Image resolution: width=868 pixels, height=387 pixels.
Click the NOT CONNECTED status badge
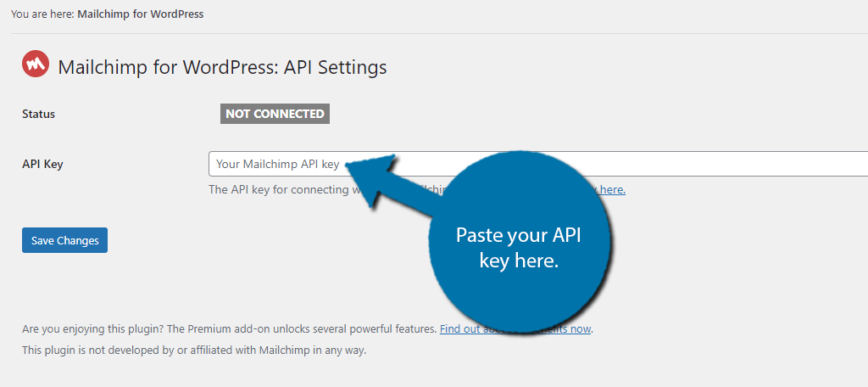(275, 114)
